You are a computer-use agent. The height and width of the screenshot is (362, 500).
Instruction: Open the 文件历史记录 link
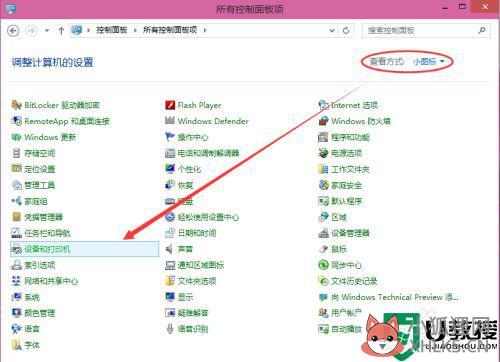coord(354,281)
